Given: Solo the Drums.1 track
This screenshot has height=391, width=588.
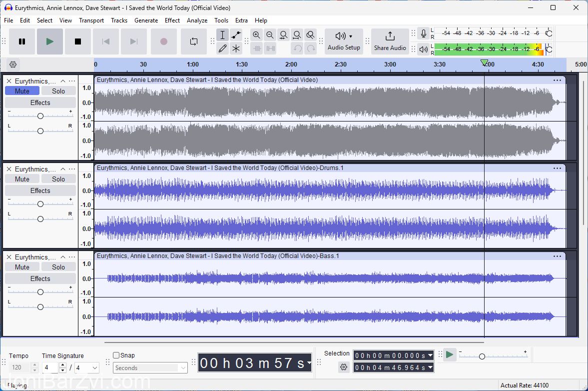Looking at the screenshot, I should 58,179.
